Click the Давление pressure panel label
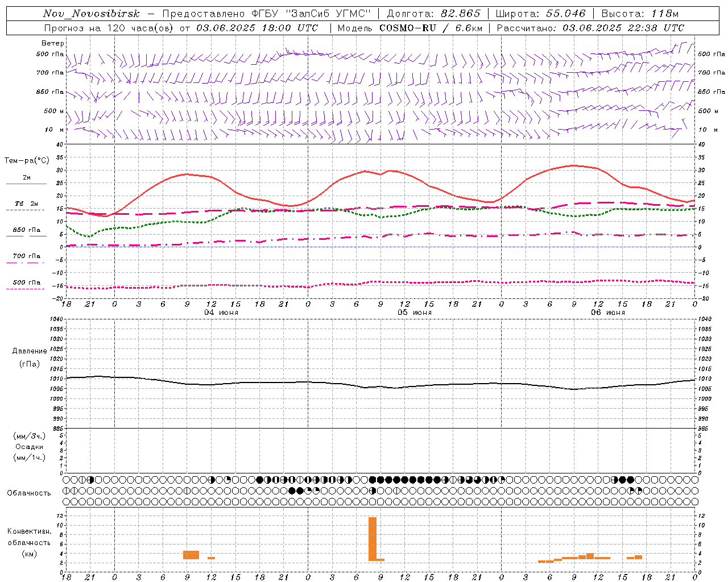The height and width of the screenshot is (582, 728). click(30, 351)
